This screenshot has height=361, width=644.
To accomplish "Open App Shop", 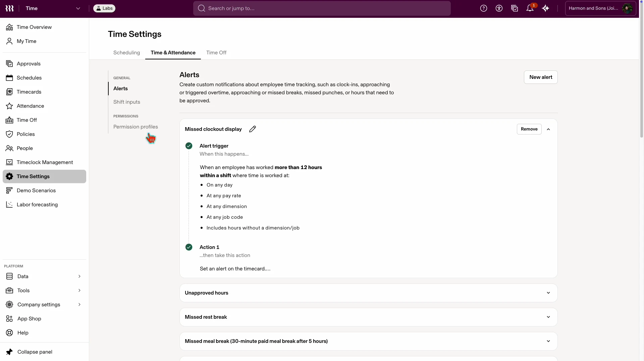I will pos(44,319).
